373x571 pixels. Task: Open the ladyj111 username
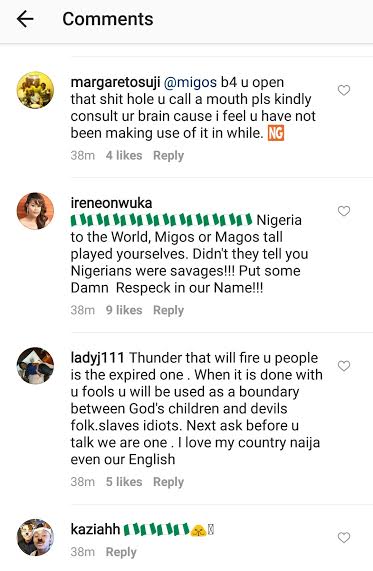(97, 358)
